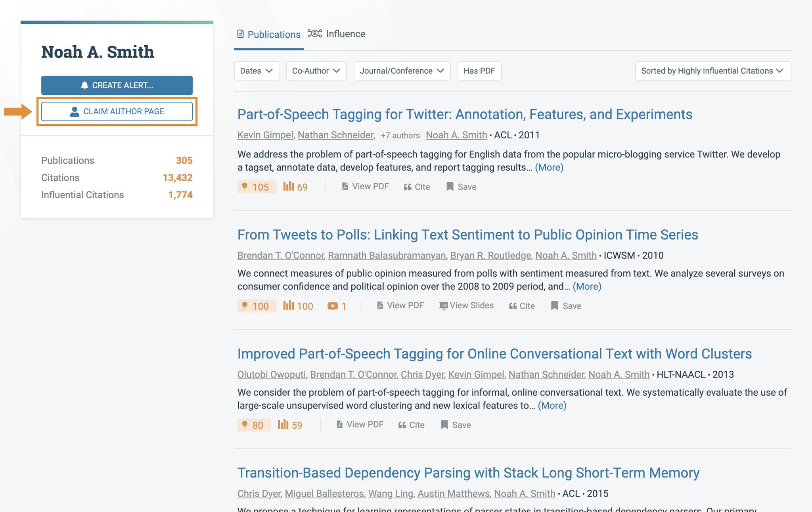Click the (More) link in the From Tweets abstract

point(587,286)
